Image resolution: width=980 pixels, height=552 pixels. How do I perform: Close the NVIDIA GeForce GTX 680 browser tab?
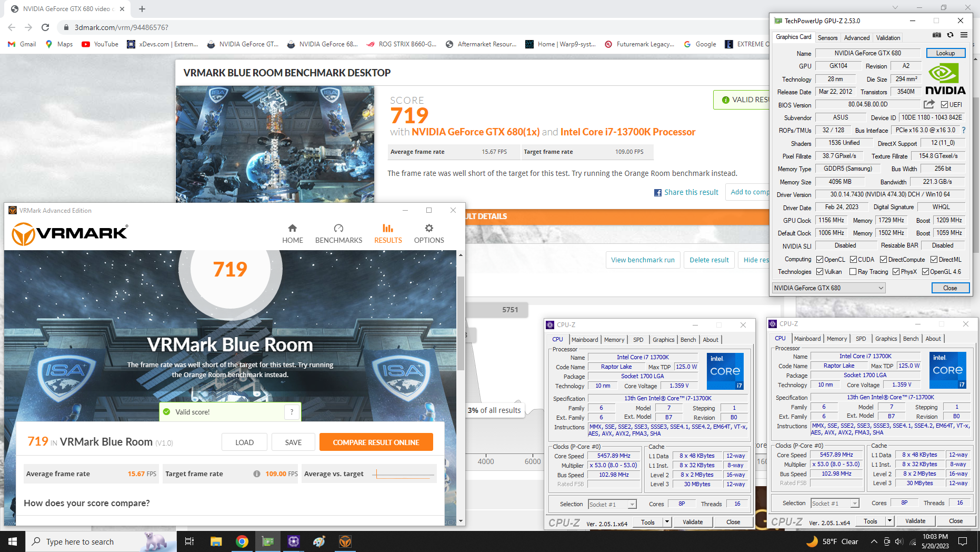point(122,9)
